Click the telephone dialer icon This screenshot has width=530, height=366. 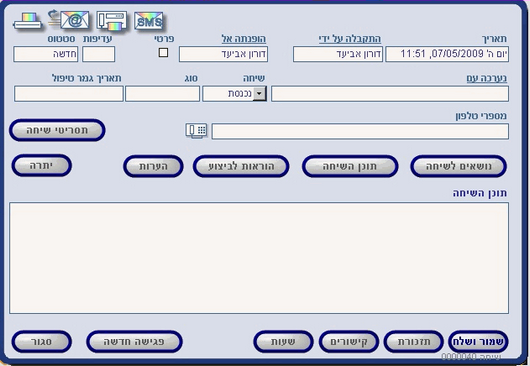[x=196, y=131]
